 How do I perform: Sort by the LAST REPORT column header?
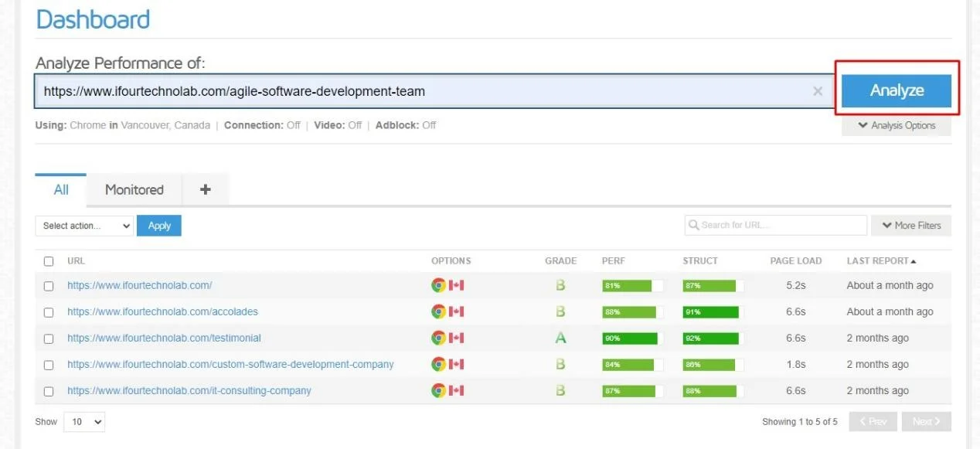coord(882,261)
